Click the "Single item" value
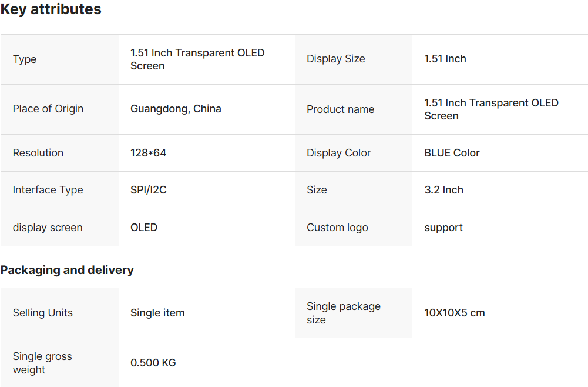Viewport: 588px width, 387px height. tap(157, 313)
